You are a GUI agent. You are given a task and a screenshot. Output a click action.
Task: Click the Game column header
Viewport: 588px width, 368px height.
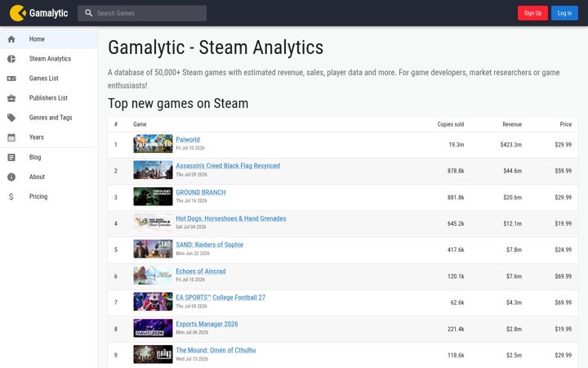click(140, 124)
